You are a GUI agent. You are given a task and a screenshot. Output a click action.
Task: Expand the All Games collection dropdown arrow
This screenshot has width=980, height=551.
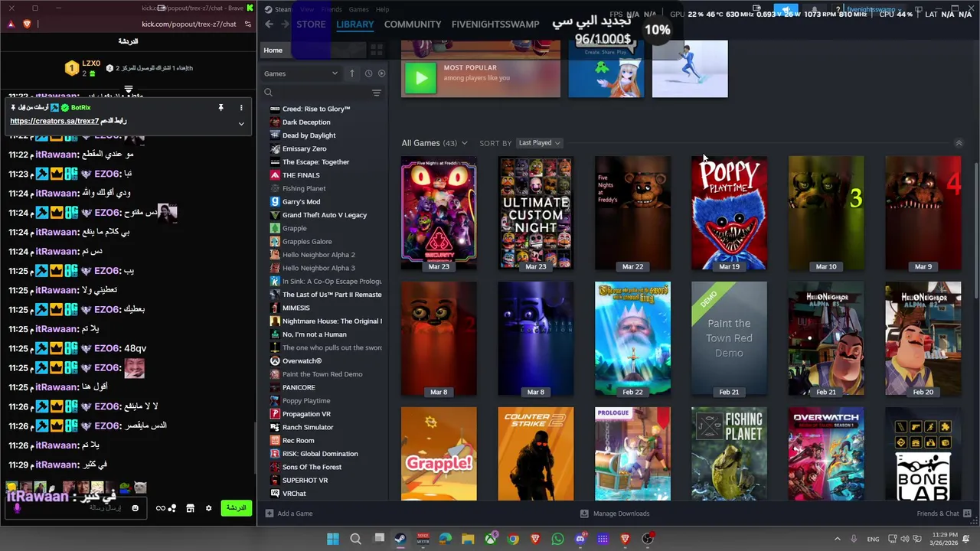coord(464,143)
